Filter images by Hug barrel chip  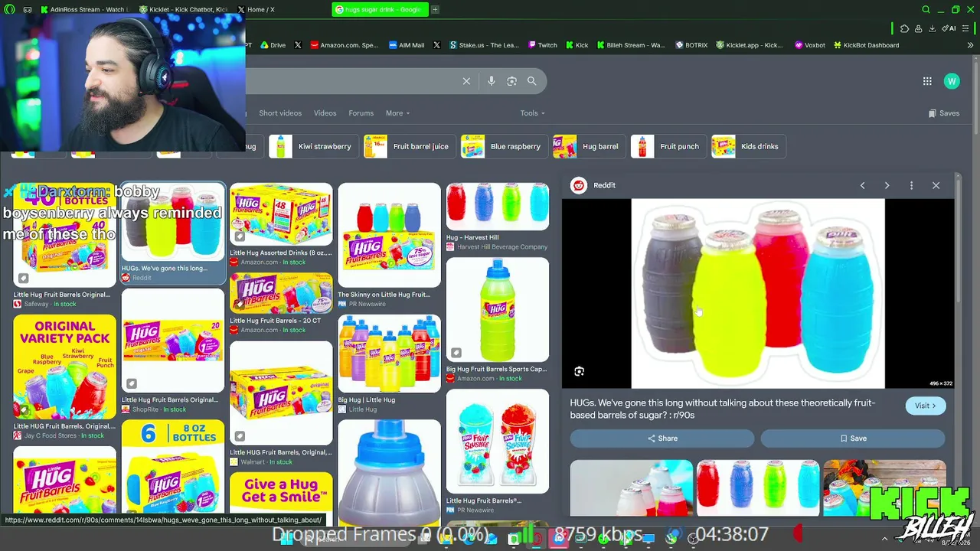[589, 146]
